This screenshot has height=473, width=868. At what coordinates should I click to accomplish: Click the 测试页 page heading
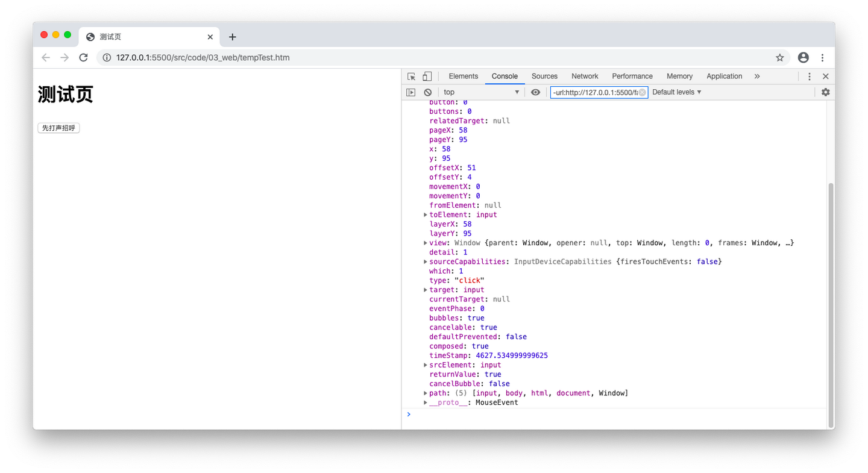click(66, 95)
